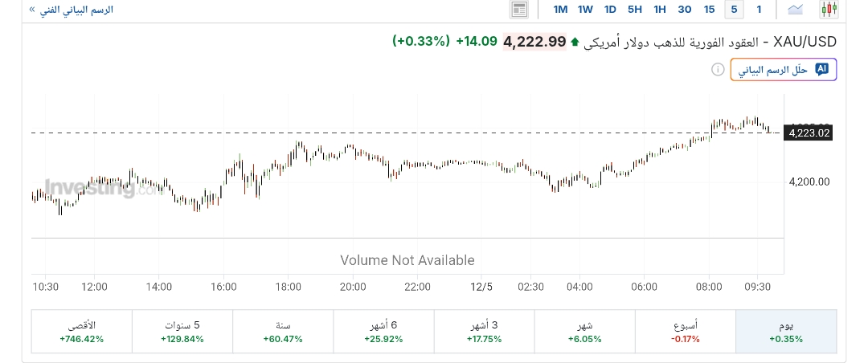Click the info icon beside AI analysis button

coord(718,70)
